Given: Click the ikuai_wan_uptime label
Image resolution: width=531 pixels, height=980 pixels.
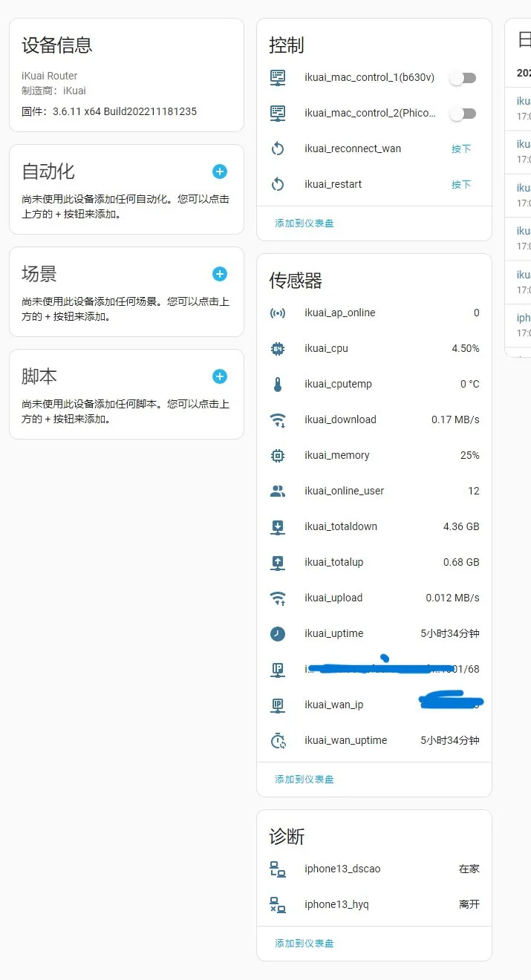Looking at the screenshot, I should click(x=345, y=740).
